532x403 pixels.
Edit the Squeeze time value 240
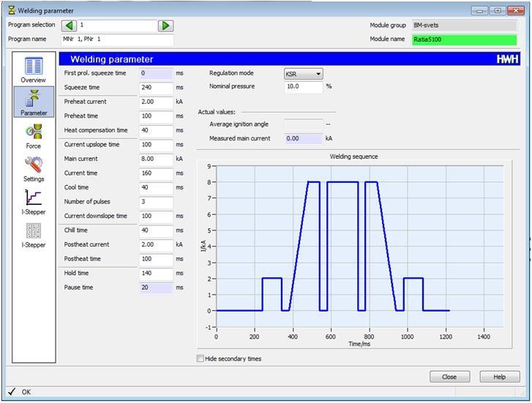click(156, 88)
